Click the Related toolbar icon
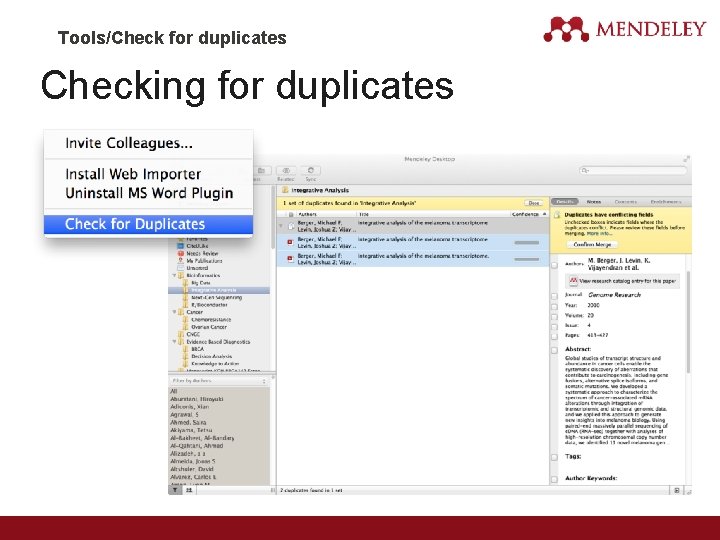This screenshot has height=540, width=720. coord(286,170)
